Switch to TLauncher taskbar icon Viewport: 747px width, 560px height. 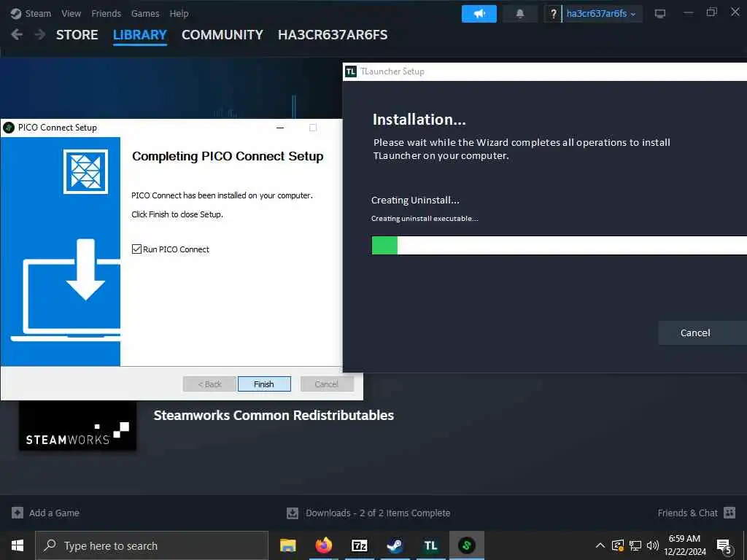(430, 545)
